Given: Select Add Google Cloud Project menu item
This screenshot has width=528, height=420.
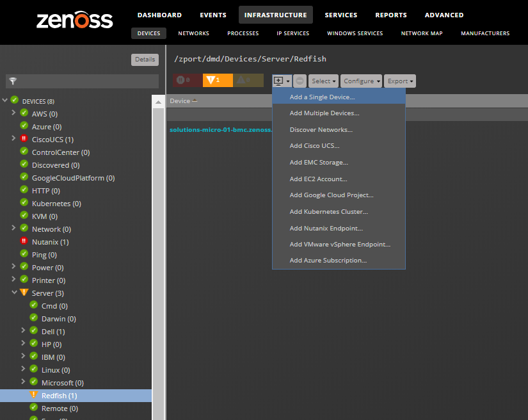Looking at the screenshot, I should pos(339,195).
